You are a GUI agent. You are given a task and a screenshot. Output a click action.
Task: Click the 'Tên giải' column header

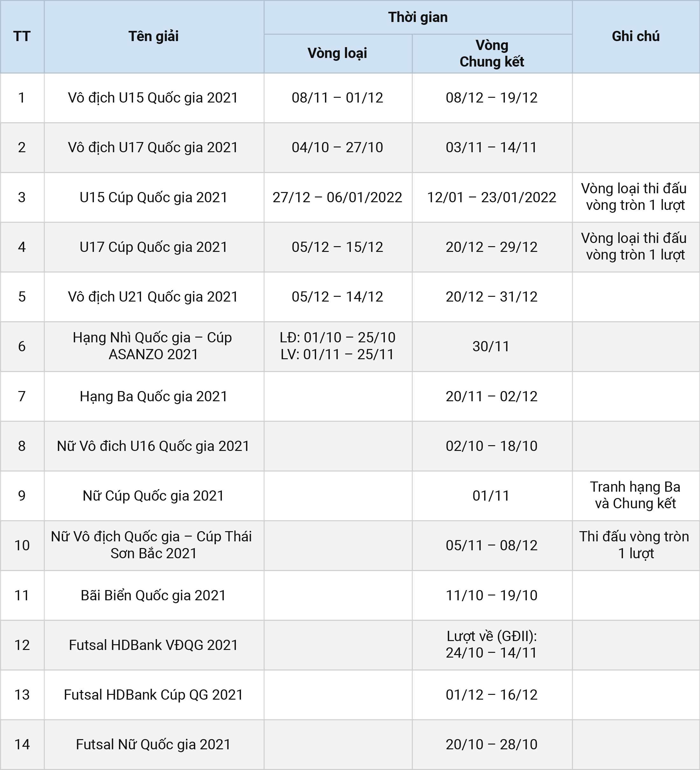coord(153,36)
